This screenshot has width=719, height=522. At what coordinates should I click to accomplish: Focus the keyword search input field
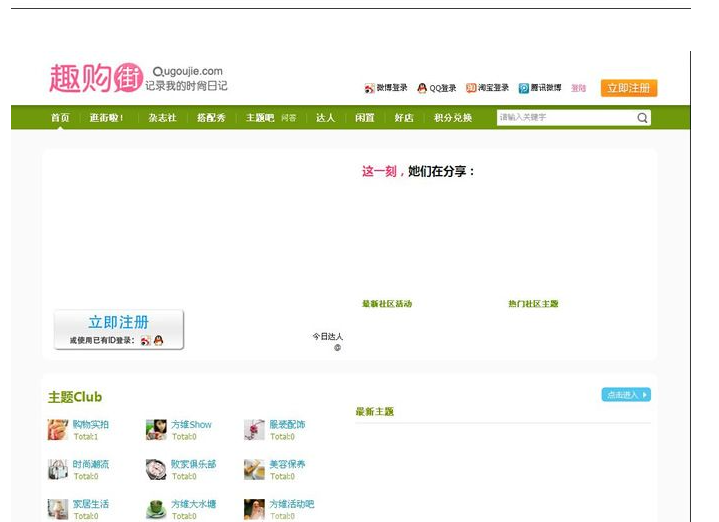567,117
